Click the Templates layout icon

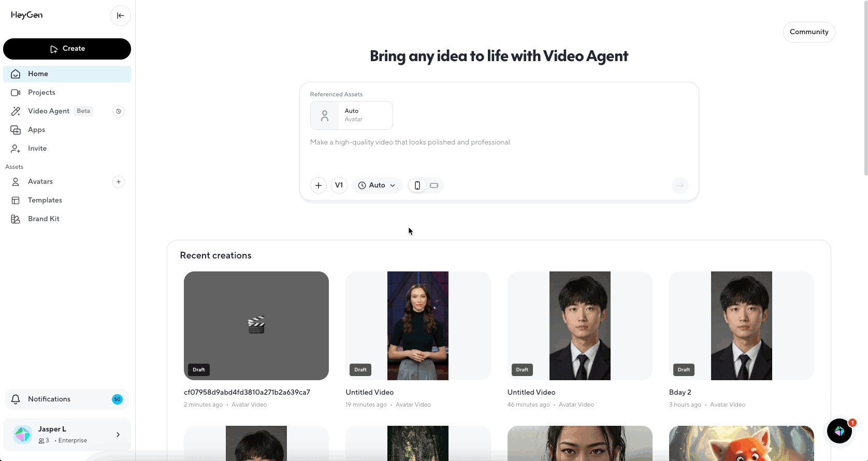point(16,200)
